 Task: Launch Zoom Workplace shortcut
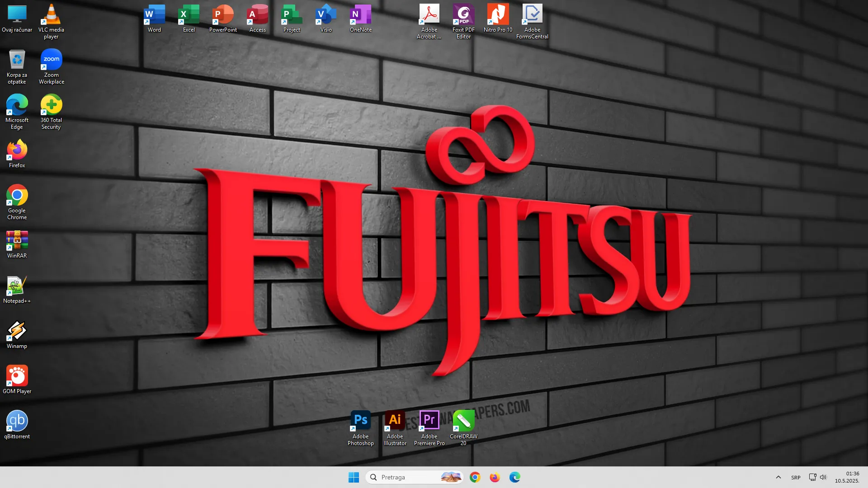[x=51, y=66]
